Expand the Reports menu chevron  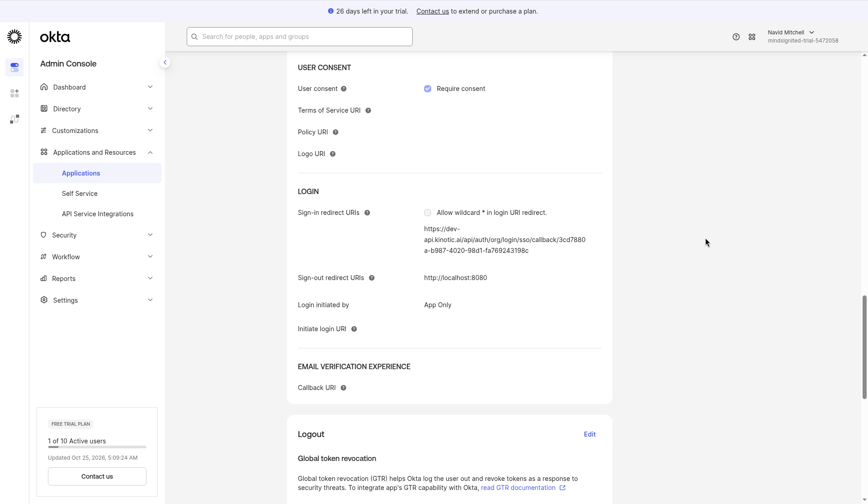150,278
